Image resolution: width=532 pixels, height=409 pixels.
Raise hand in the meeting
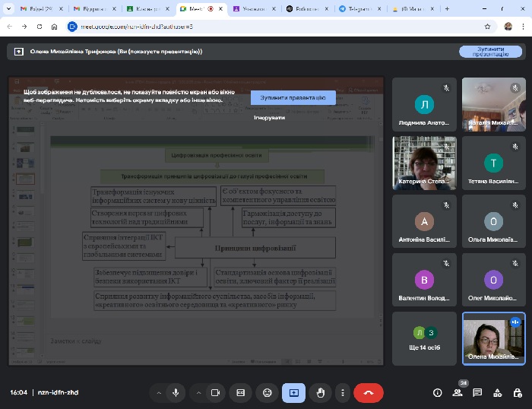320,392
